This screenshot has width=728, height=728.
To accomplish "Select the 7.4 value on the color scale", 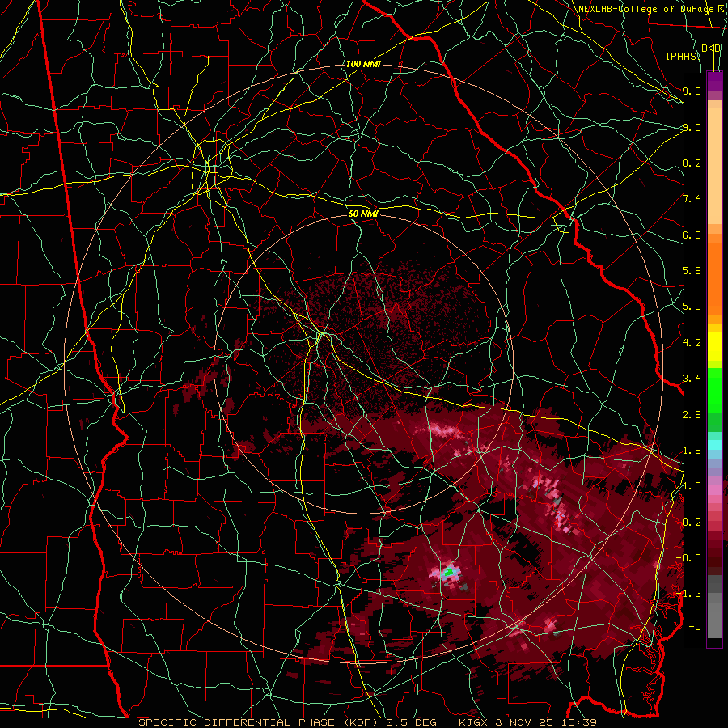I will click(692, 199).
